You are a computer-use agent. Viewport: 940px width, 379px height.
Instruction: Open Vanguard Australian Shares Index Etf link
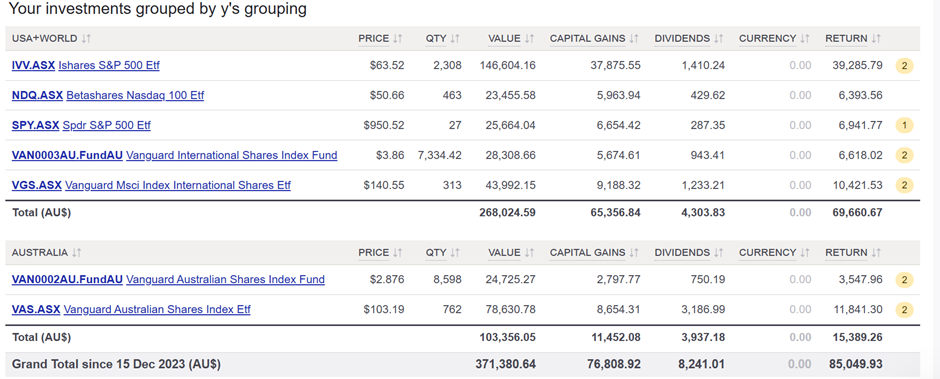[157, 309]
